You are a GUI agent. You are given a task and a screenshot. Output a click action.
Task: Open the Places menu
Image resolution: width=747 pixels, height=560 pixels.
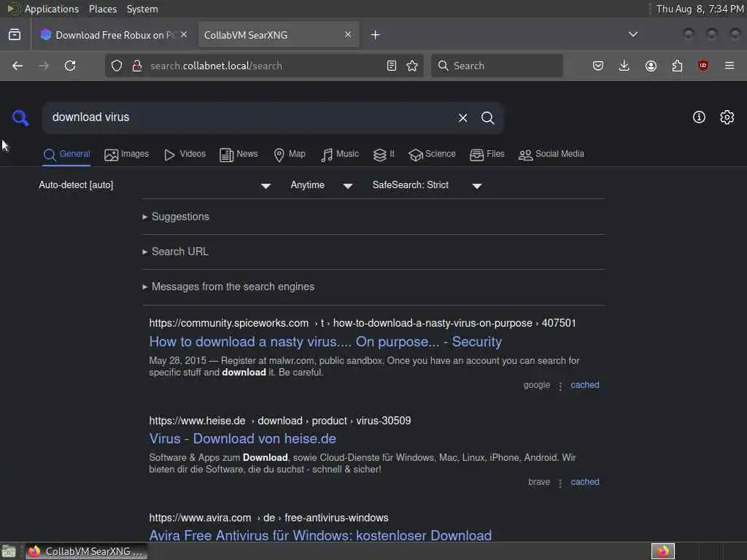[x=102, y=9]
